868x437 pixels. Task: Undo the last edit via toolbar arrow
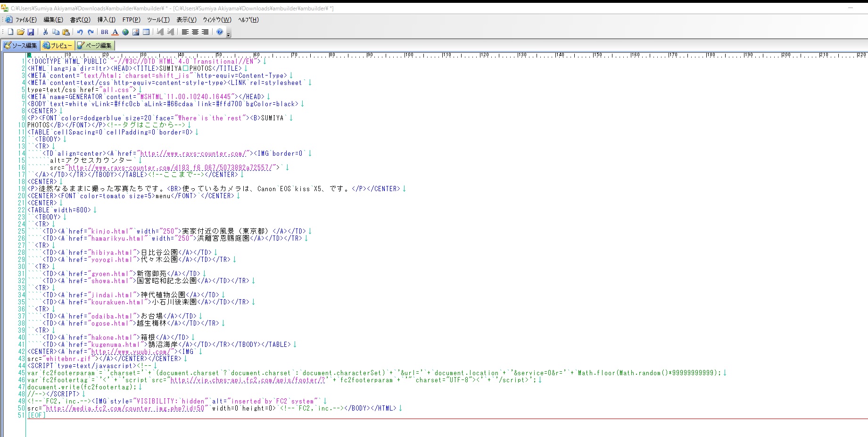click(80, 32)
